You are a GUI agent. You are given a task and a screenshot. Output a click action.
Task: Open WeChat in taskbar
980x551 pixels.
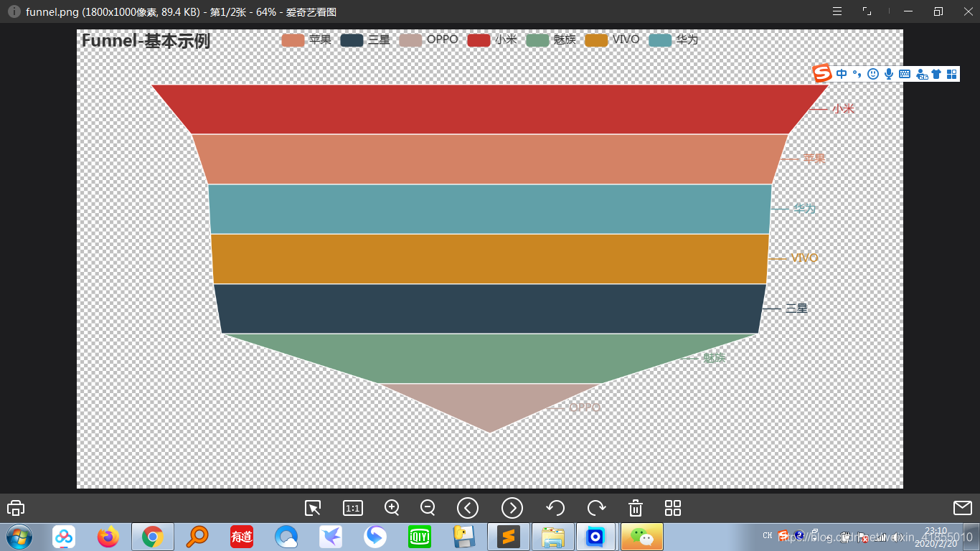point(641,536)
